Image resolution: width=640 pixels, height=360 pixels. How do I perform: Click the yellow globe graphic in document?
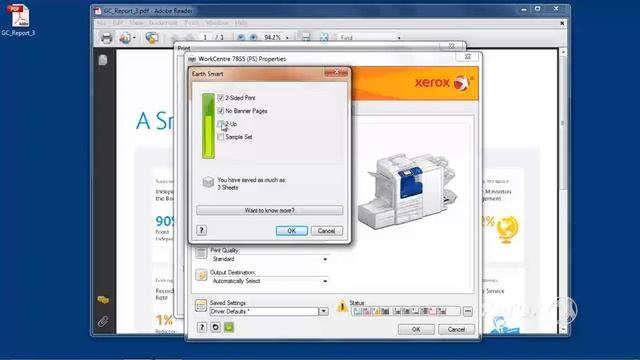coord(507,229)
